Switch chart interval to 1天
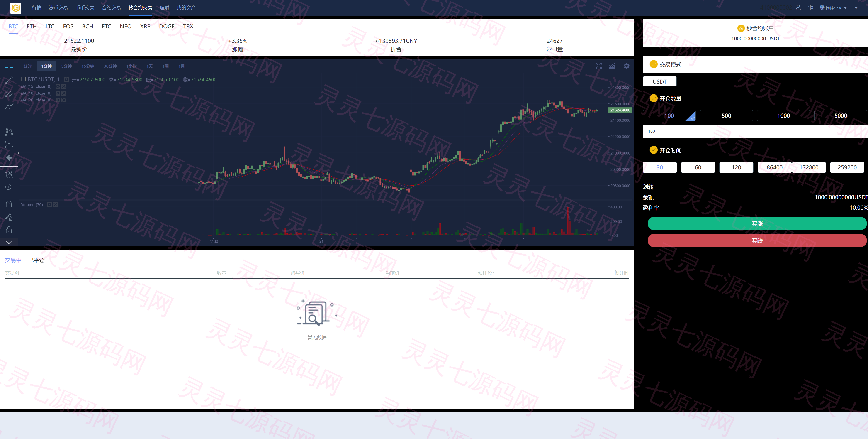The image size is (868, 439). pos(150,66)
